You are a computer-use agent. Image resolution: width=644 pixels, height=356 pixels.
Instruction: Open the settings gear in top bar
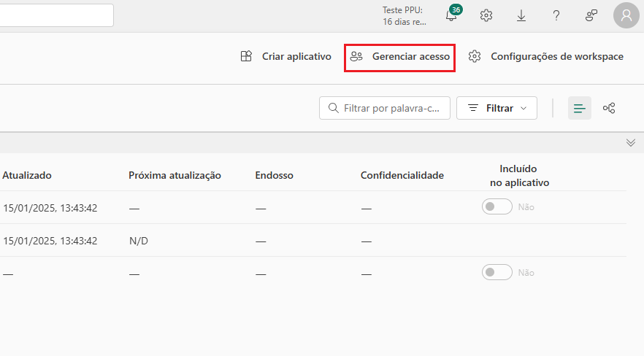click(x=486, y=15)
